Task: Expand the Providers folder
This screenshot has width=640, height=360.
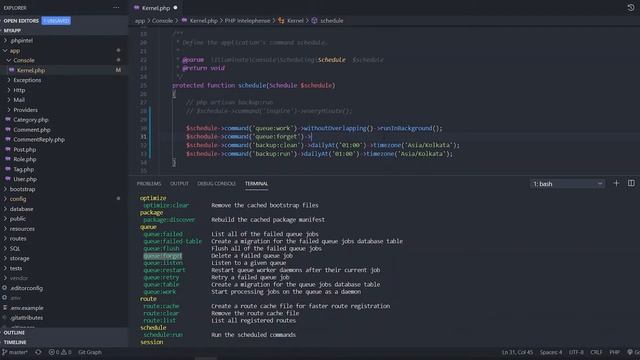Action: (9, 110)
